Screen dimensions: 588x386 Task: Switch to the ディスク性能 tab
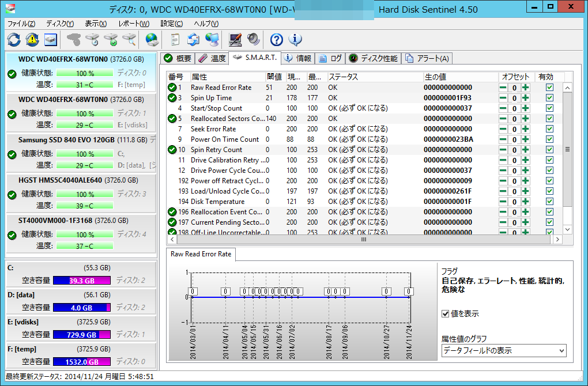click(x=373, y=58)
